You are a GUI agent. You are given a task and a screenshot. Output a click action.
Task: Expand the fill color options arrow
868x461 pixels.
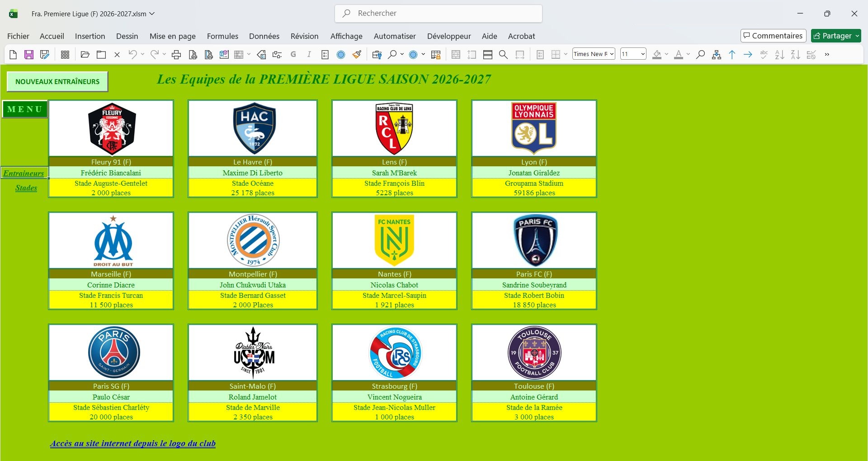coord(666,55)
